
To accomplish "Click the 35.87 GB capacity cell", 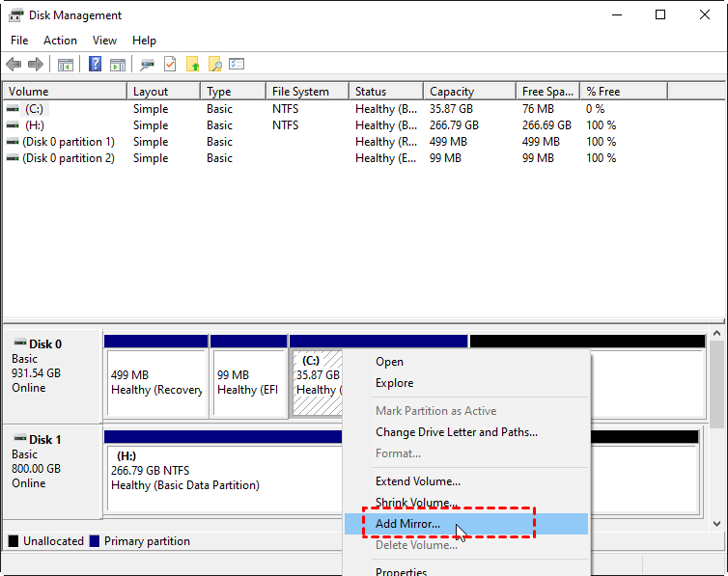I will coord(451,109).
